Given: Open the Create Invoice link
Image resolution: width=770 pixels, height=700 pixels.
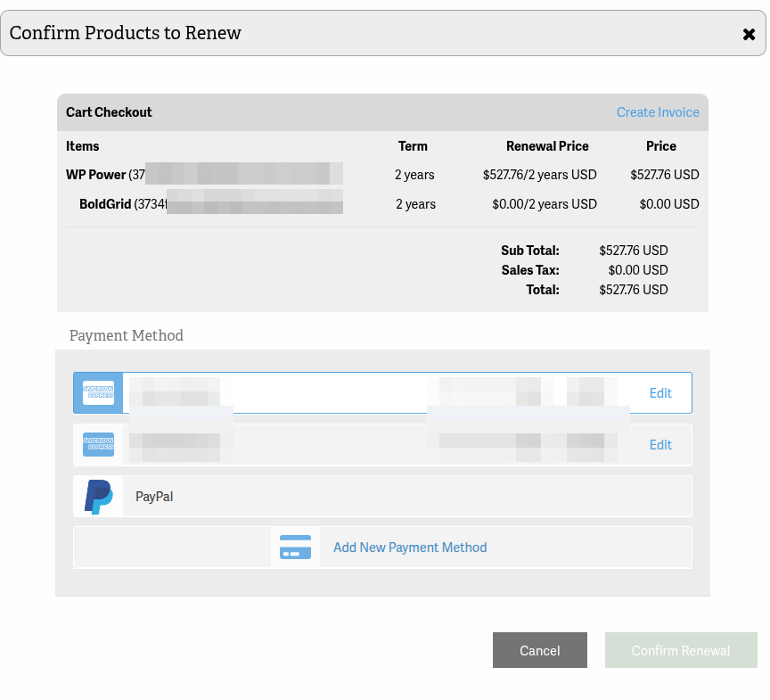Looking at the screenshot, I should coord(658,112).
